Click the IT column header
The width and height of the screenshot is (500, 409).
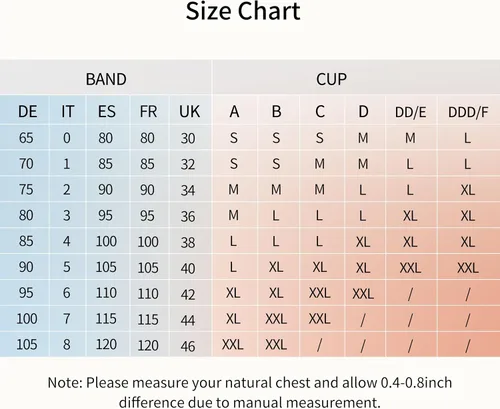68,111
